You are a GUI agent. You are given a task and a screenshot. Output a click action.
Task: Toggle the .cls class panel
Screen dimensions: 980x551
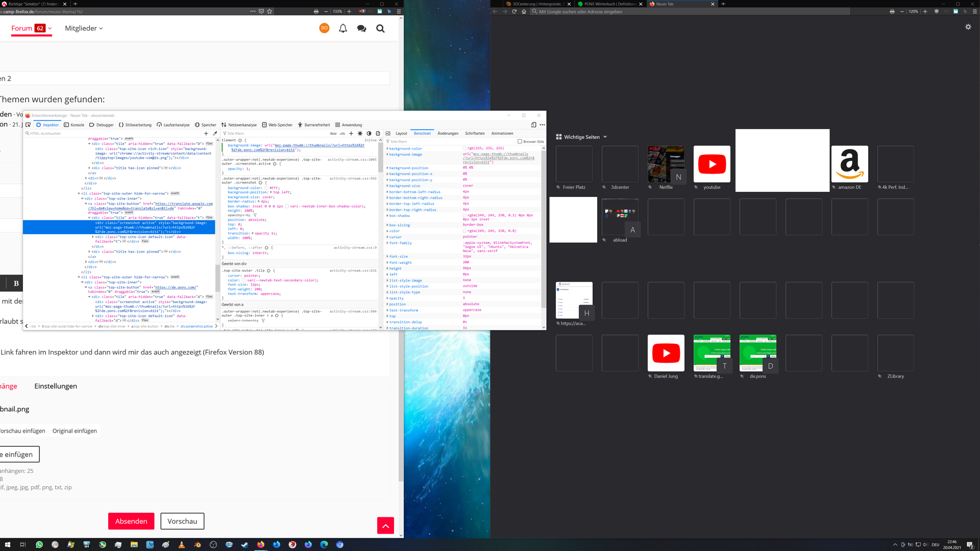point(342,133)
